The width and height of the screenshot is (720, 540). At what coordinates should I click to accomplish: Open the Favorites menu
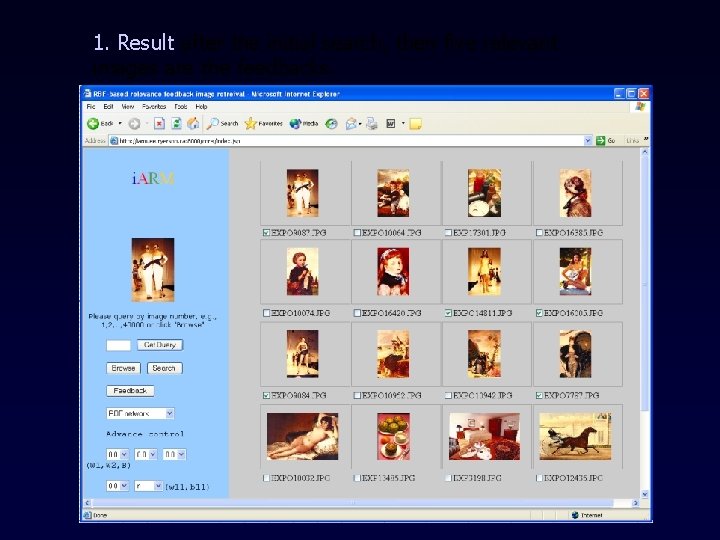pyautogui.click(x=154, y=107)
